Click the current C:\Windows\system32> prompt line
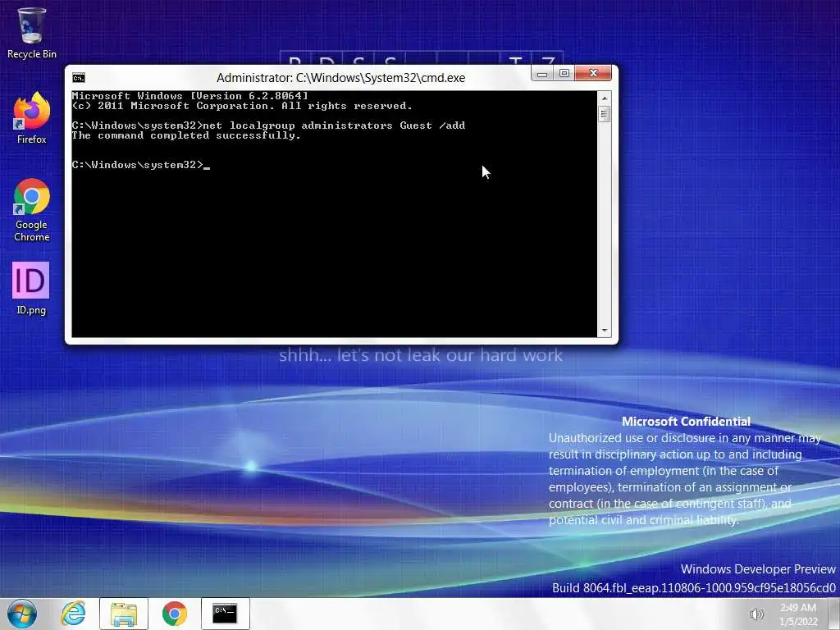The image size is (840, 630). pyautogui.click(x=141, y=165)
